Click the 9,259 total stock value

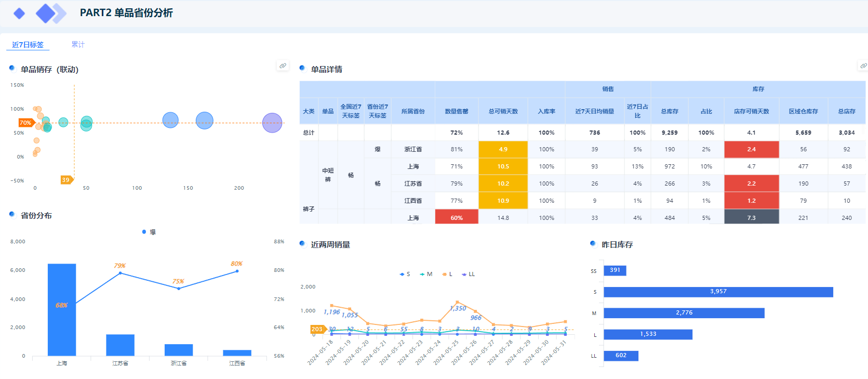(x=670, y=133)
